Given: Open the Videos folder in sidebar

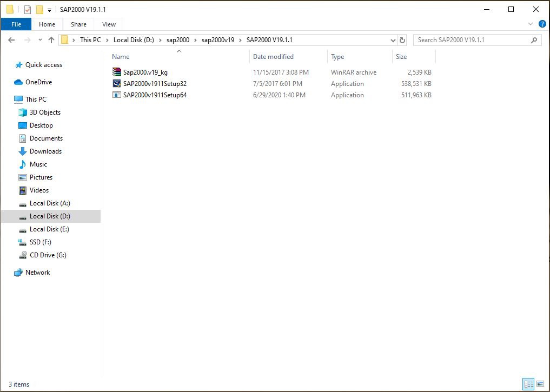Looking at the screenshot, I should [39, 190].
